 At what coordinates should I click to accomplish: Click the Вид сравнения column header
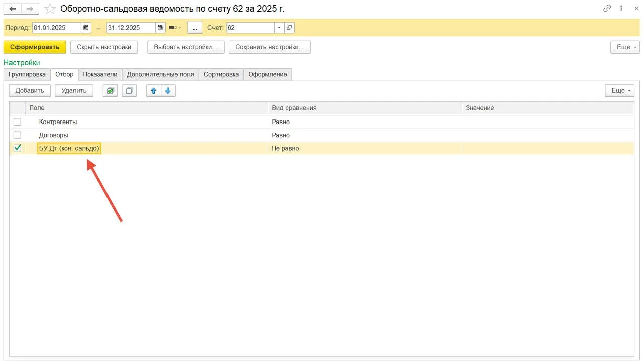(x=364, y=108)
